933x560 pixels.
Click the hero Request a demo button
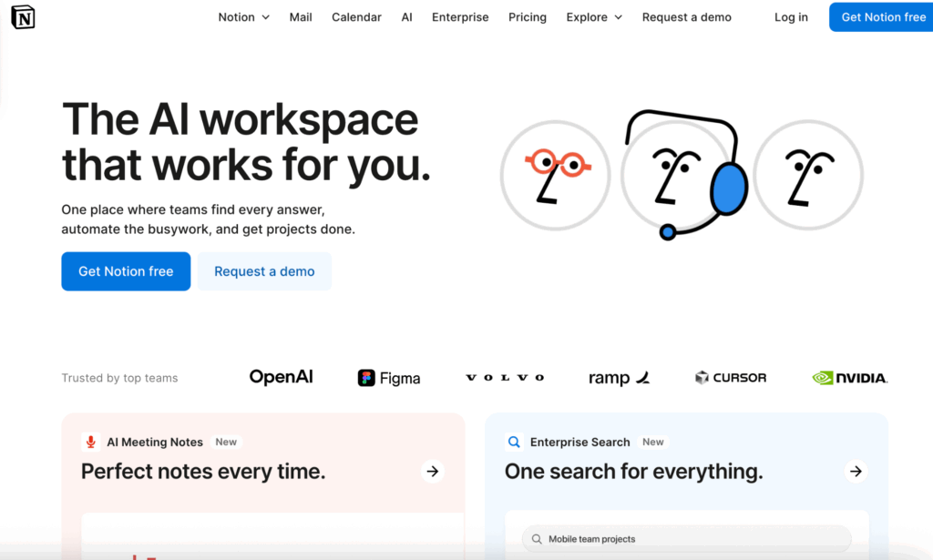click(x=264, y=271)
